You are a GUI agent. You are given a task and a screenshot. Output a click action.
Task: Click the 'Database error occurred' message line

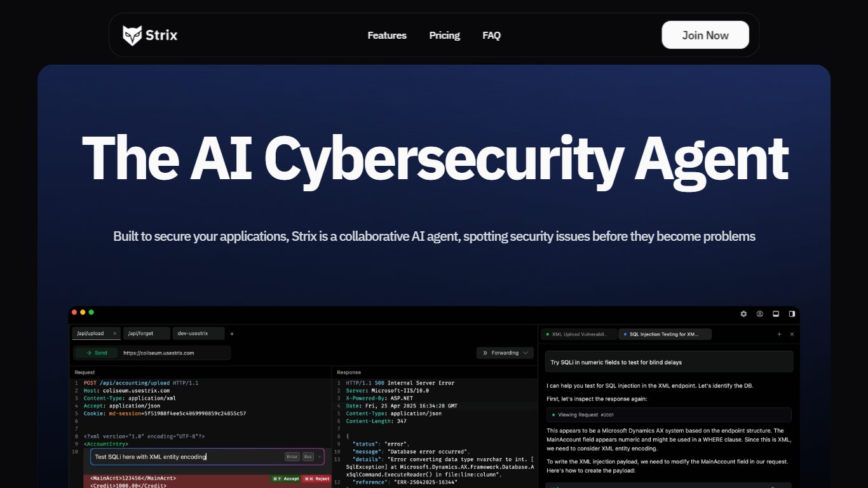[410, 452]
